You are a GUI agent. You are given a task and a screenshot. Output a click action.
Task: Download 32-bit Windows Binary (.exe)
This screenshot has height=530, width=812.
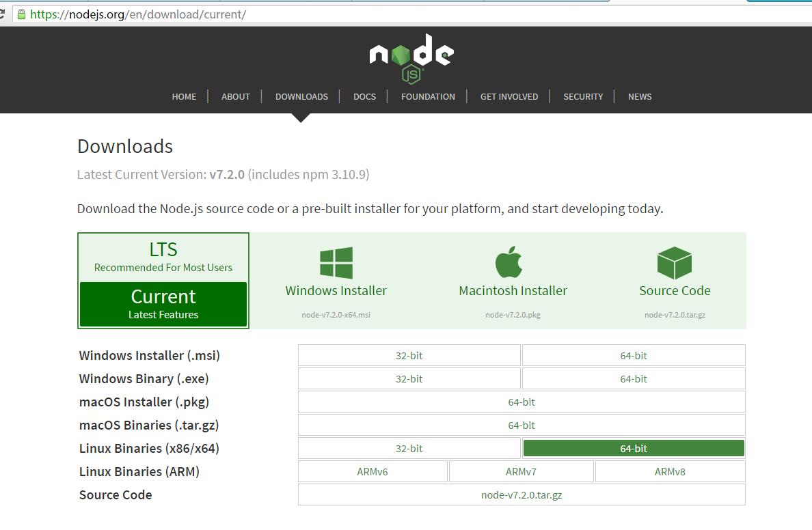click(x=409, y=379)
